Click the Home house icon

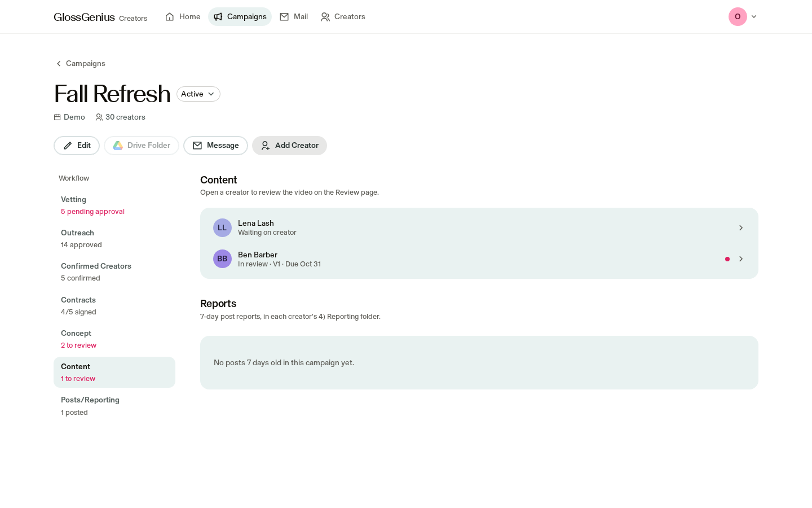[x=170, y=17]
